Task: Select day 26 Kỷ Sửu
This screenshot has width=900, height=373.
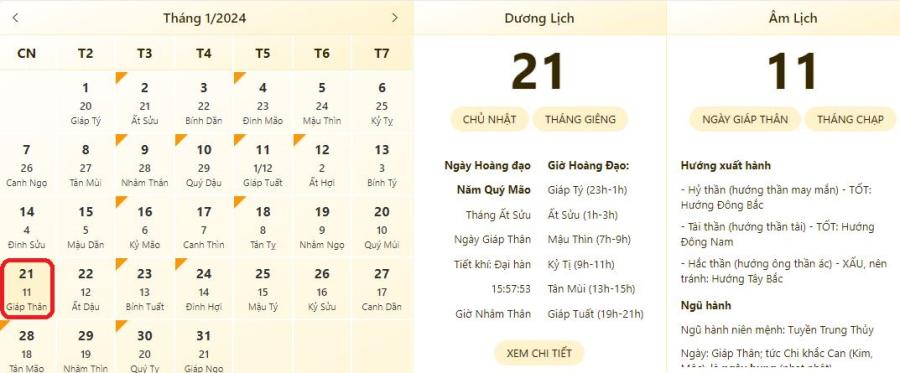Action: pos(322,289)
